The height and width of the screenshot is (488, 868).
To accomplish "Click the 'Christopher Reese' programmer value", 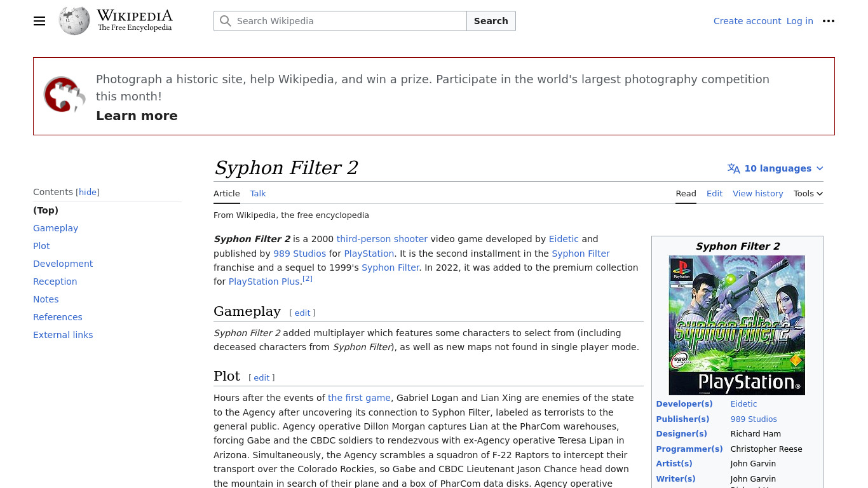I will [x=766, y=449].
